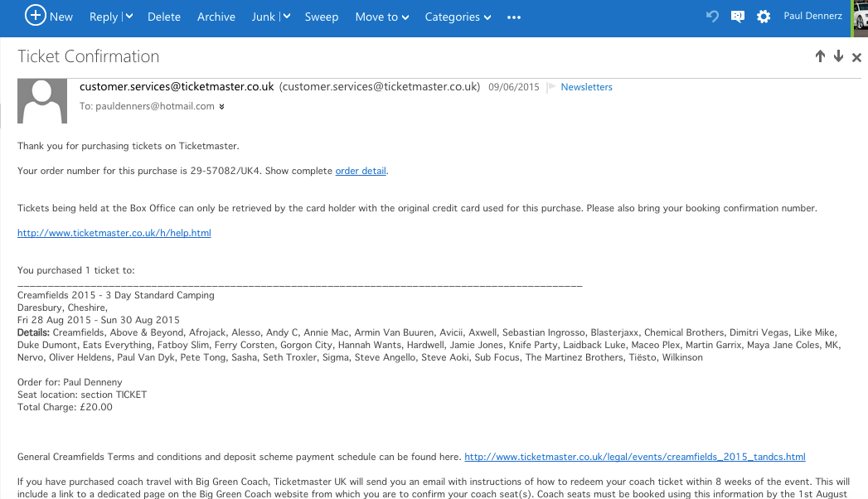868x499 pixels.
Task: Open the messaging chat icon
Action: pyautogui.click(x=737, y=17)
